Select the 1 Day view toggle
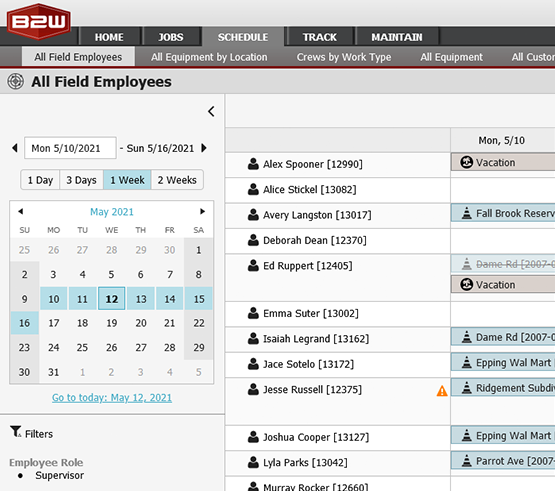The height and width of the screenshot is (491, 555). [x=40, y=180]
